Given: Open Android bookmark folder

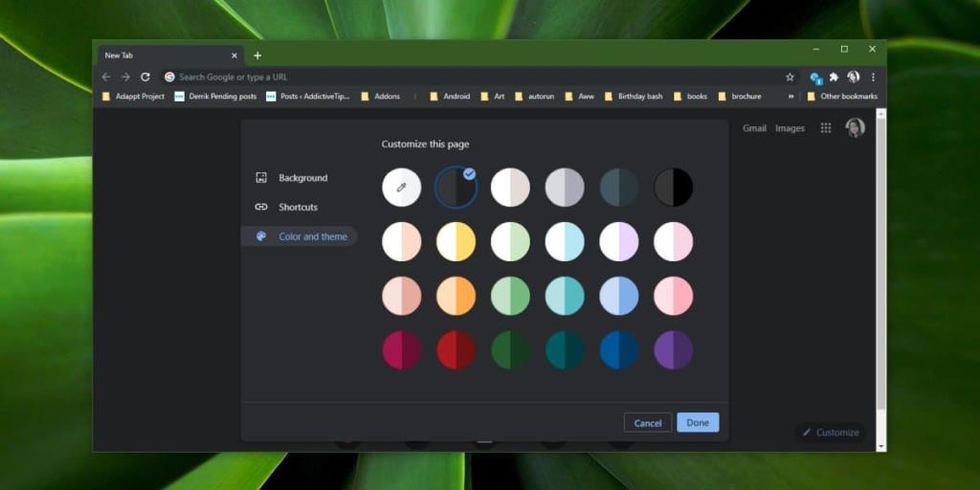Looking at the screenshot, I should (450, 97).
